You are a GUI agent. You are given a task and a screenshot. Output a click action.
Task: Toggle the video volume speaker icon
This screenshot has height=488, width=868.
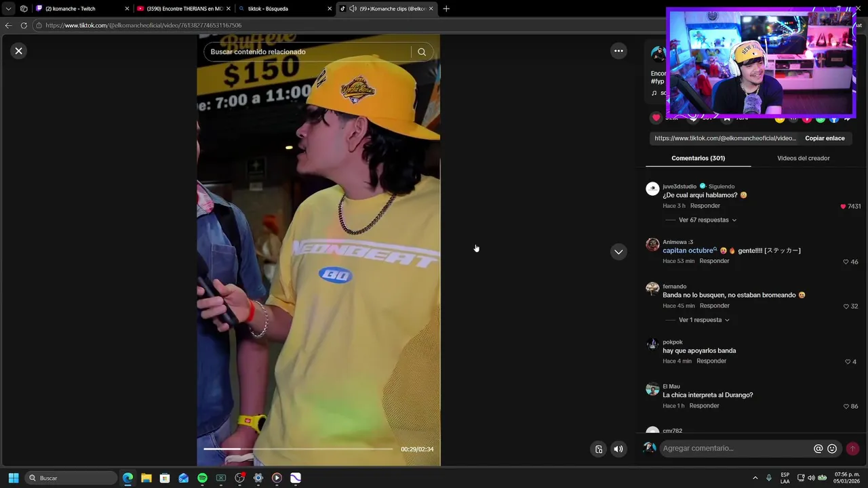click(x=618, y=449)
